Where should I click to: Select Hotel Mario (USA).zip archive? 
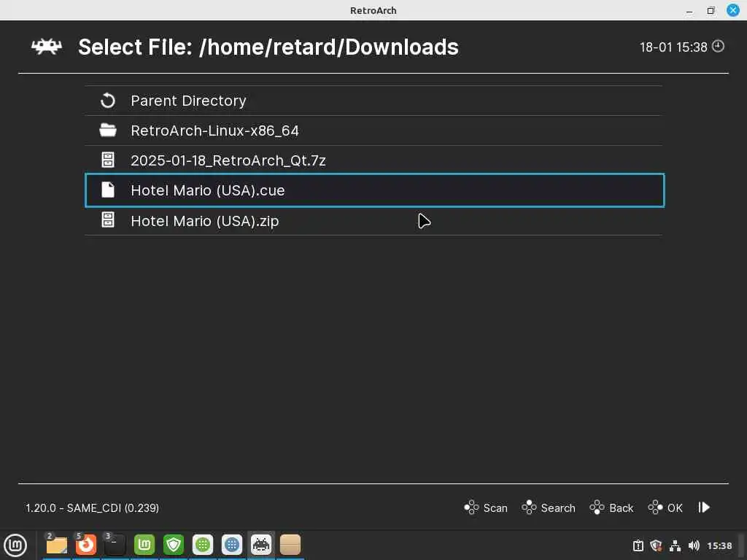click(373, 220)
